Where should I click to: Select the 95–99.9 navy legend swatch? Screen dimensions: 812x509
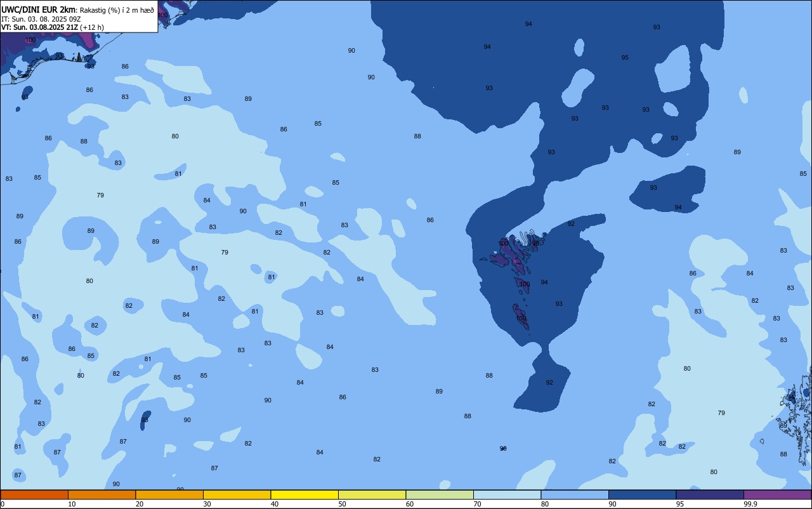710,494
